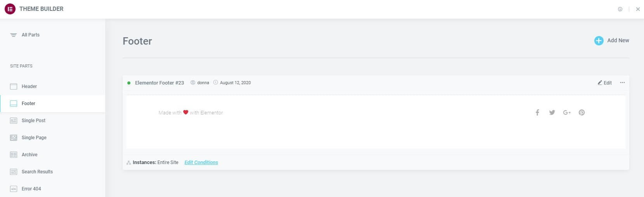The image size is (644, 197).
Task: Go to Archive site part
Action: 30,155
